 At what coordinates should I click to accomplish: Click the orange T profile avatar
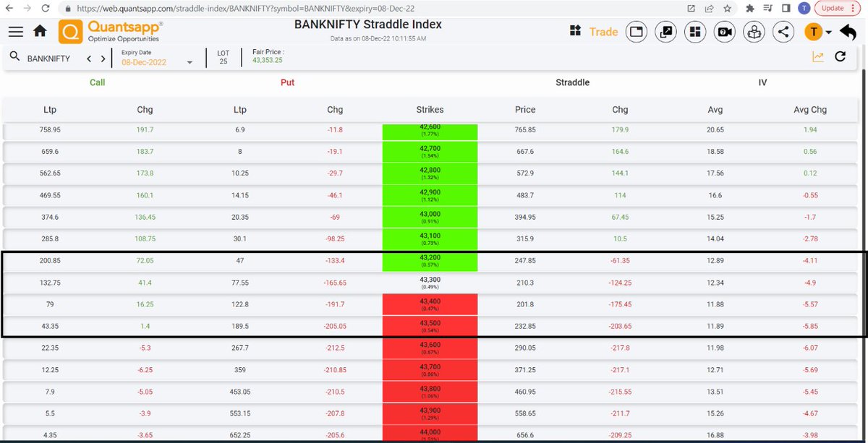[814, 32]
